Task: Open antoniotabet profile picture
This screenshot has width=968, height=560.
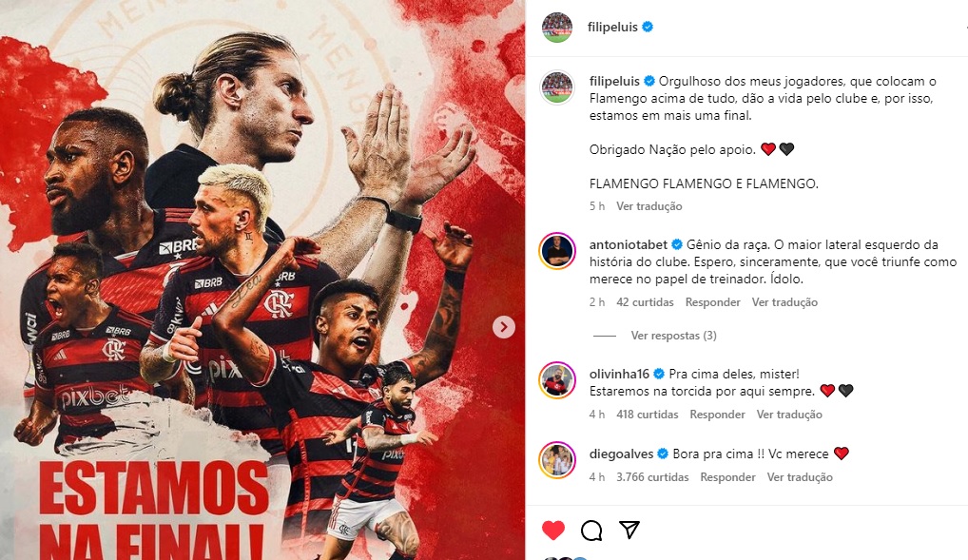Action: click(557, 251)
